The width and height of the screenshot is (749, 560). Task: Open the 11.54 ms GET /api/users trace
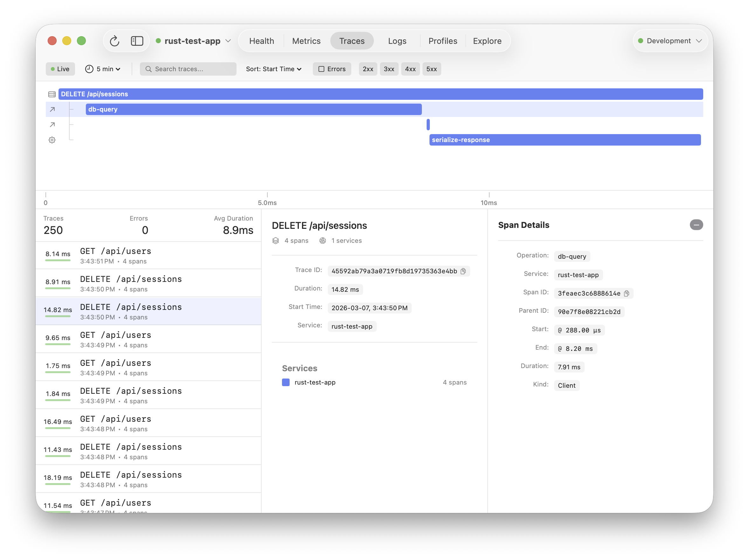pos(148,503)
